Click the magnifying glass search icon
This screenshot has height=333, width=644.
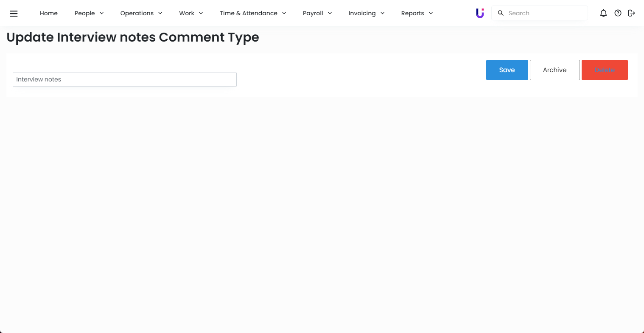point(501,13)
